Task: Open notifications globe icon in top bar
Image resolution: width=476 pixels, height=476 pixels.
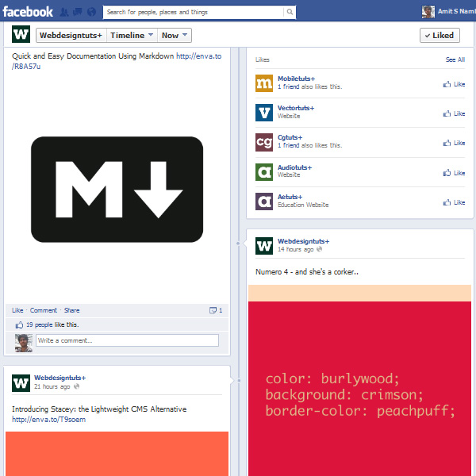Action: coord(91,13)
